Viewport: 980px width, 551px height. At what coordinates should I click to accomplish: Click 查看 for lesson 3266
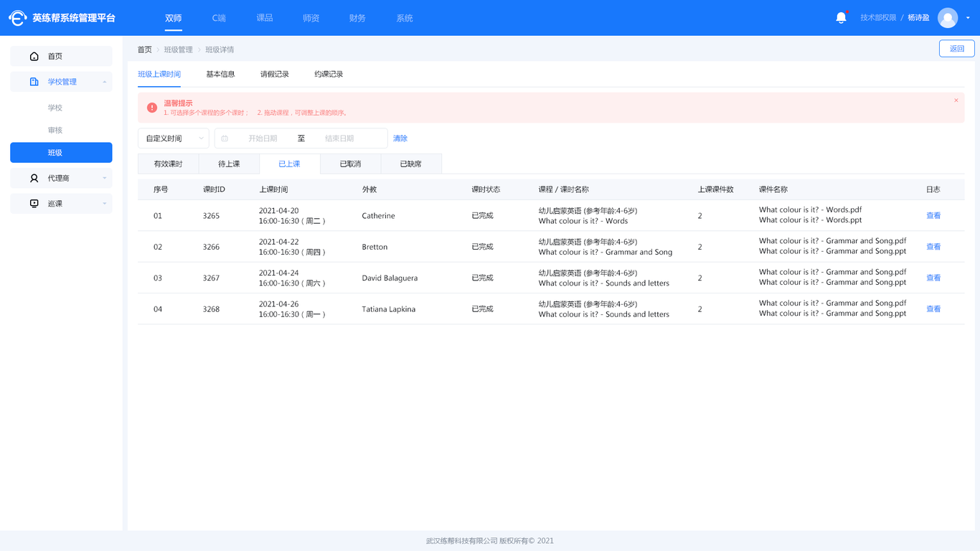(x=933, y=247)
